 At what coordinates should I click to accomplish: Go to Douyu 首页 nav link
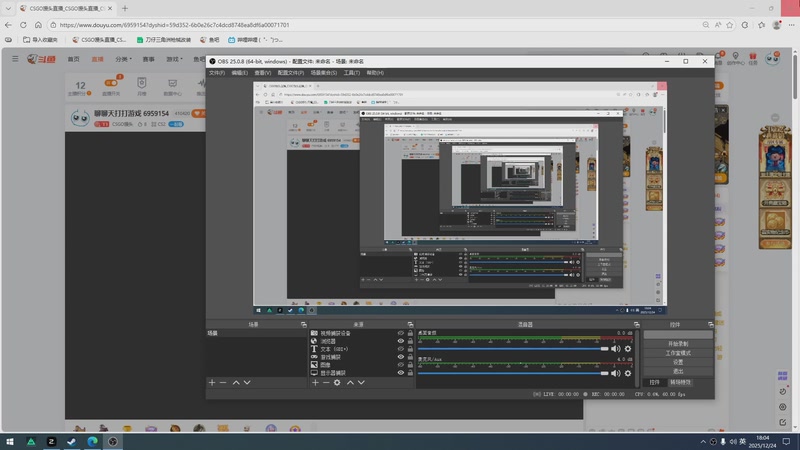click(x=73, y=59)
